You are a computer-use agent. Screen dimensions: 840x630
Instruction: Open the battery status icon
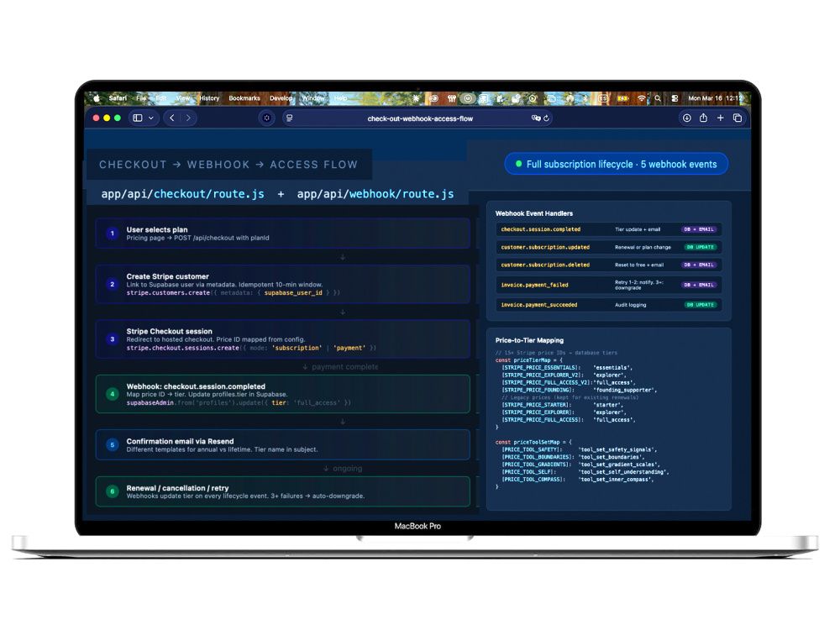[622, 98]
